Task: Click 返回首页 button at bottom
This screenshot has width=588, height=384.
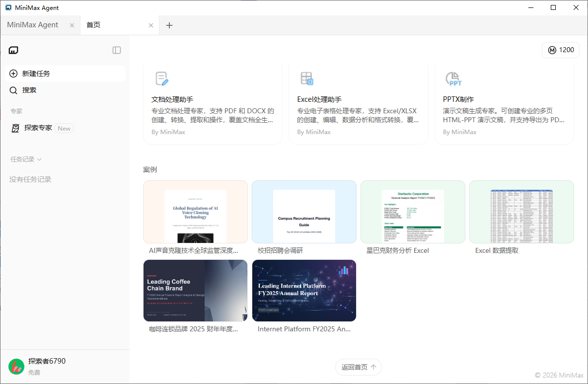Action: (358, 367)
